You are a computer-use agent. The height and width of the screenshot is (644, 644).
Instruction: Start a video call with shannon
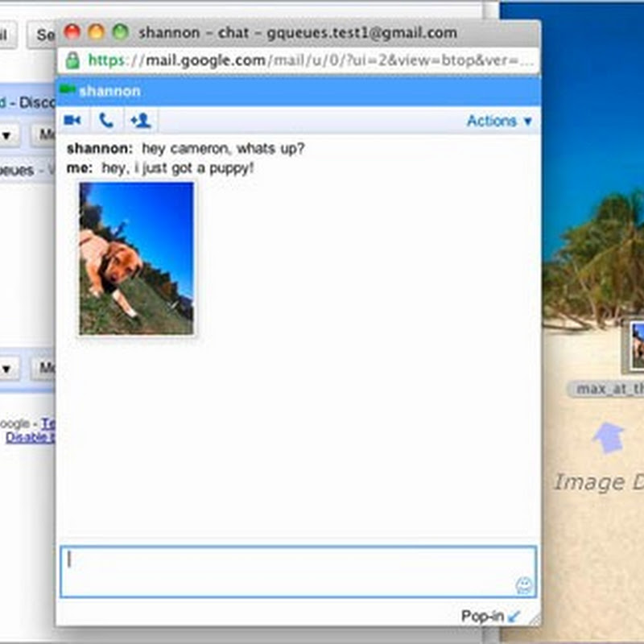[x=72, y=120]
